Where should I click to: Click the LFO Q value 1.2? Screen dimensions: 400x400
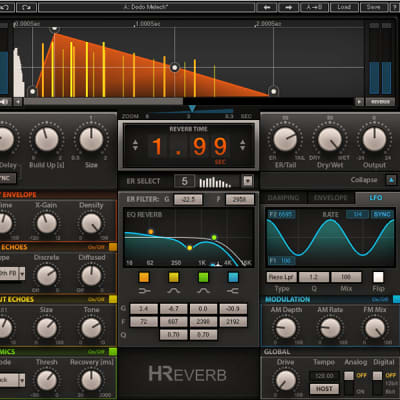314,277
